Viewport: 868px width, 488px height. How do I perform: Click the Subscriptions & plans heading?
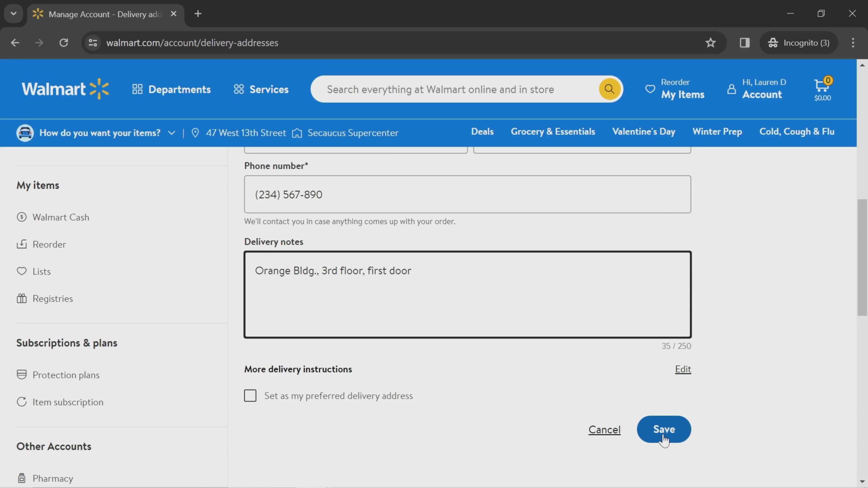tap(67, 343)
